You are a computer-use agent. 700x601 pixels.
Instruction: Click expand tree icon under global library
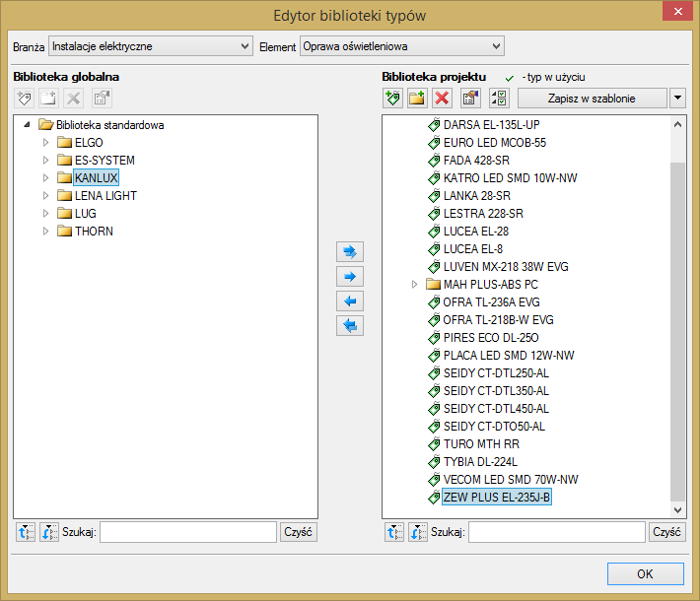[x=26, y=532]
